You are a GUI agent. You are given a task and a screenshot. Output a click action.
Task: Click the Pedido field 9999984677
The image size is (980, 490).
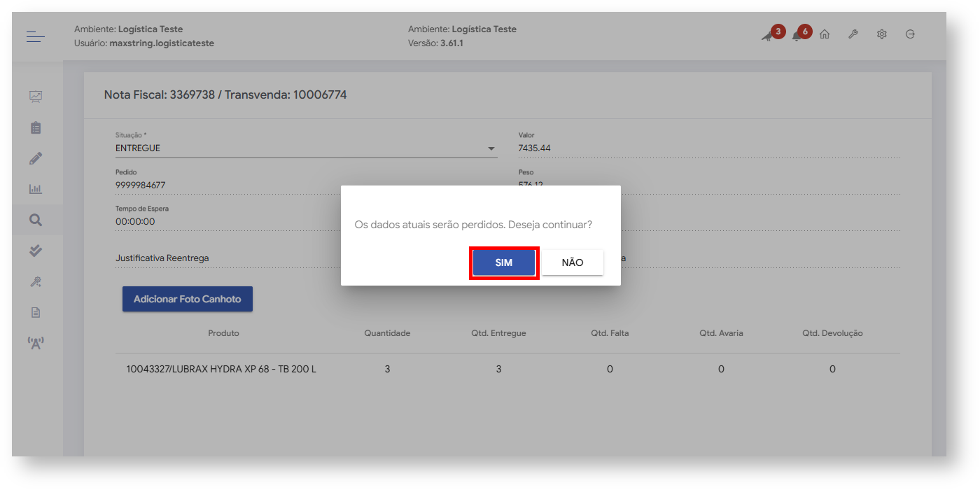pos(306,185)
